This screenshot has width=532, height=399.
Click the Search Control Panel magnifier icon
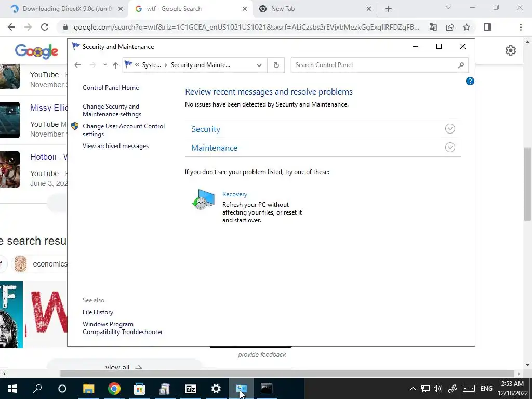click(460, 65)
